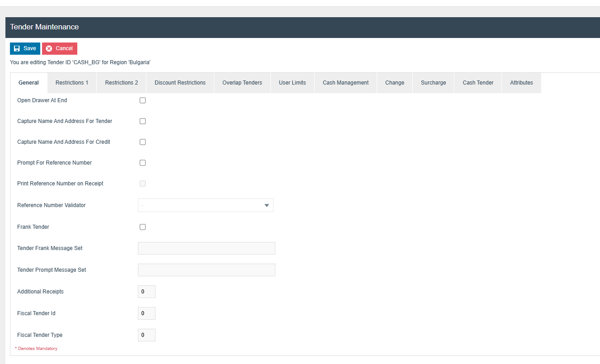The image size is (600, 364).
Task: Click the Tender Frank Message Set field
Action: (x=206, y=248)
